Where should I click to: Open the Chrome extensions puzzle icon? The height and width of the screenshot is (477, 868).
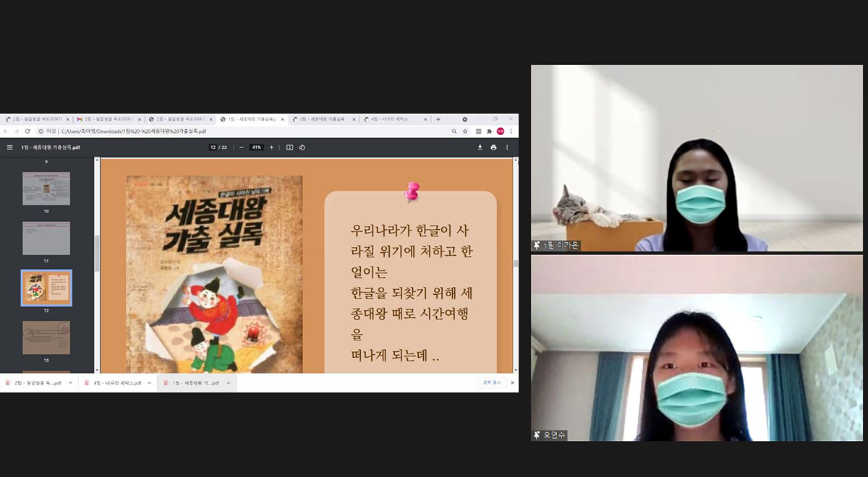(x=489, y=132)
